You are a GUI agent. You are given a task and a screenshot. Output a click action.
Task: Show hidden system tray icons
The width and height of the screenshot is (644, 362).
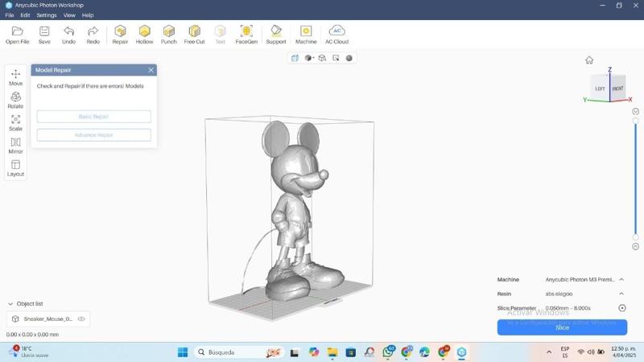[x=549, y=352]
